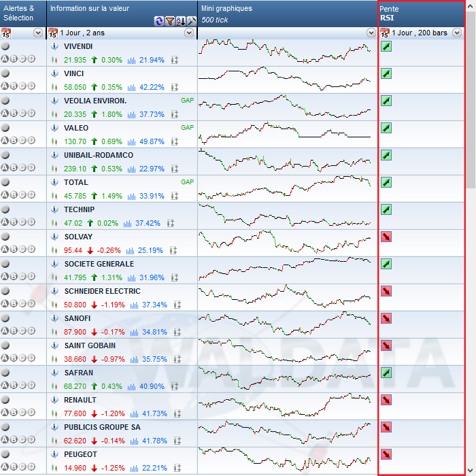Open the wrench settings icon

pos(192,21)
